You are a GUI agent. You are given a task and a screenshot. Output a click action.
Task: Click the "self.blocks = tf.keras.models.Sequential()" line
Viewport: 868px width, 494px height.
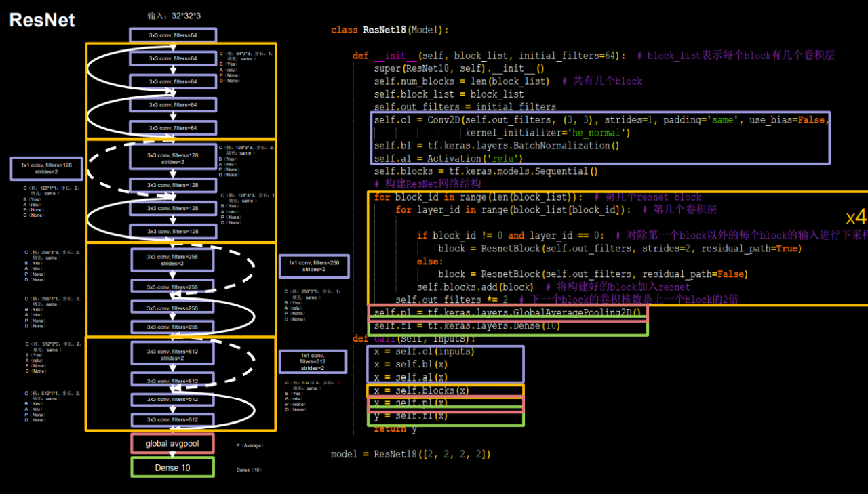point(486,171)
